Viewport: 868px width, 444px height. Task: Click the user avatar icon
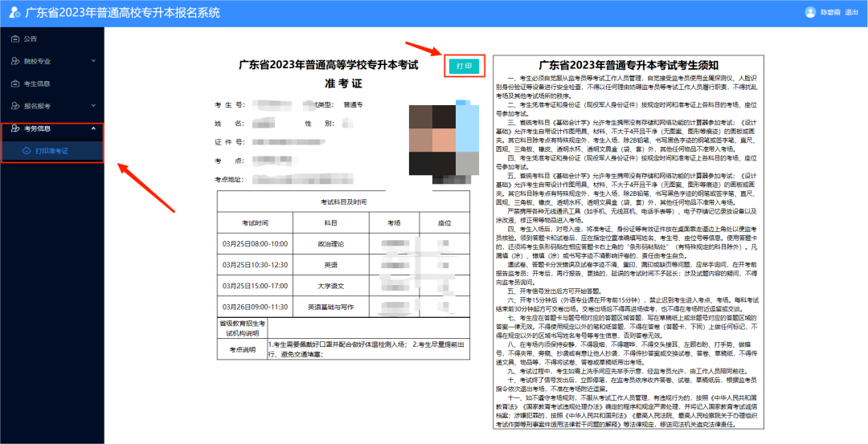click(x=809, y=13)
